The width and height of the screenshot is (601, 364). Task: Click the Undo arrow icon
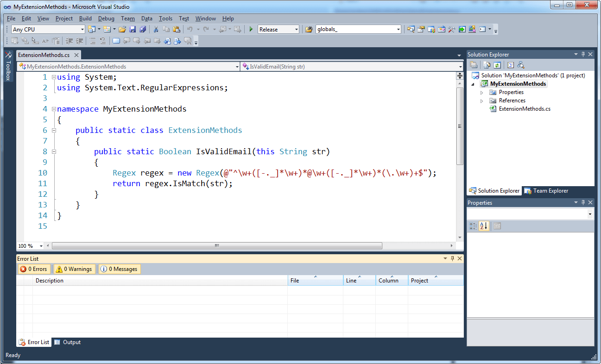coord(190,29)
